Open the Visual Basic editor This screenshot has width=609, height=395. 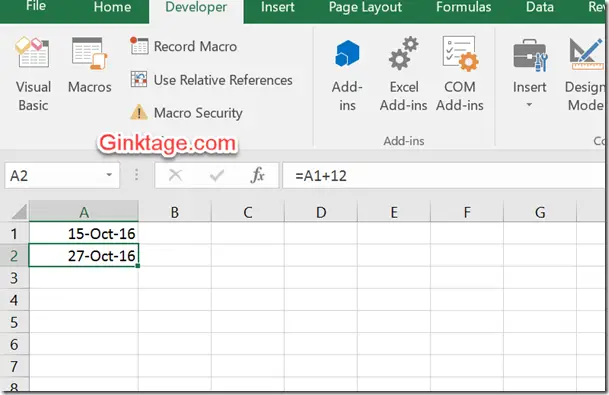(33, 74)
